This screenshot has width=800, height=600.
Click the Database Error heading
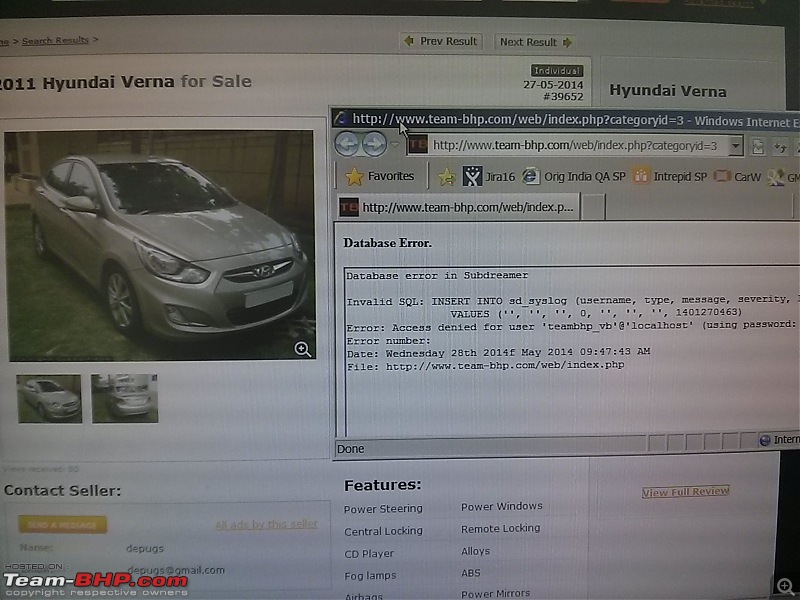coord(387,243)
